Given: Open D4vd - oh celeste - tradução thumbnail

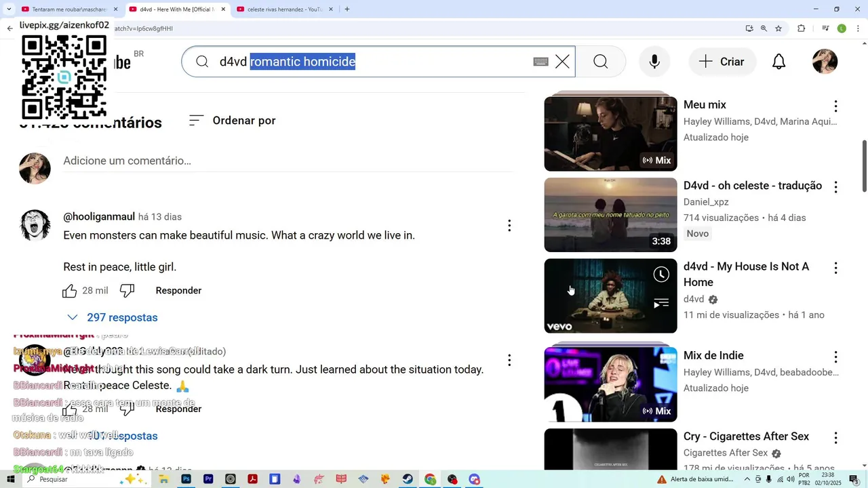Looking at the screenshot, I should [x=610, y=215].
